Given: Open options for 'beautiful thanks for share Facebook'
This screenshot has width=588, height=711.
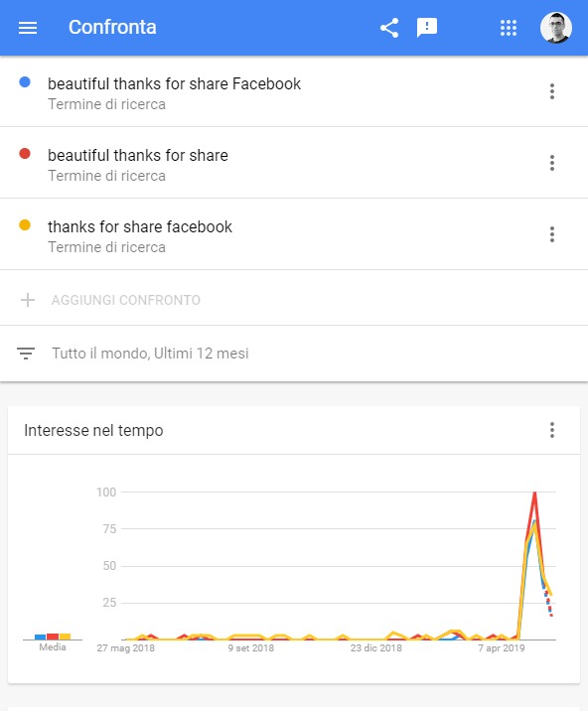Looking at the screenshot, I should pos(551,91).
